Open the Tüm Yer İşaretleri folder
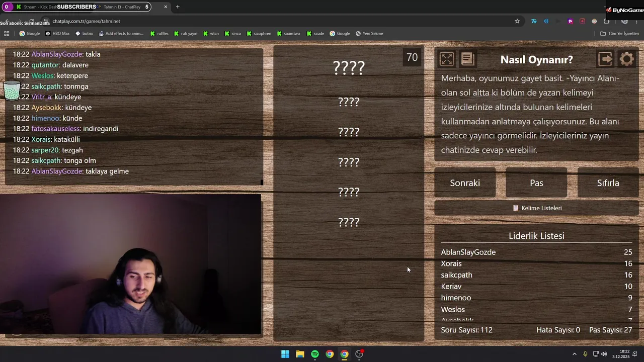The width and height of the screenshot is (644, 362). coord(619,34)
